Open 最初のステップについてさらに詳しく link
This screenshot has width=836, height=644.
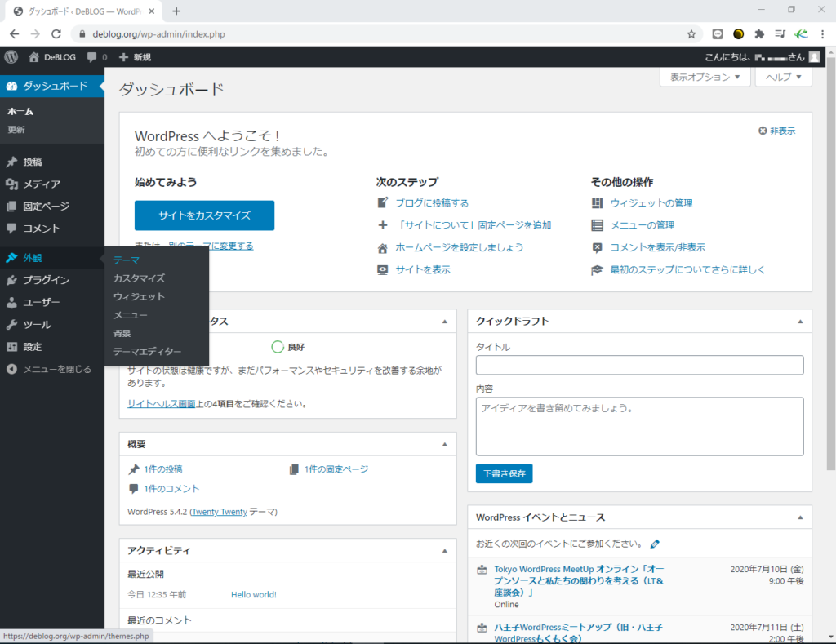point(687,269)
